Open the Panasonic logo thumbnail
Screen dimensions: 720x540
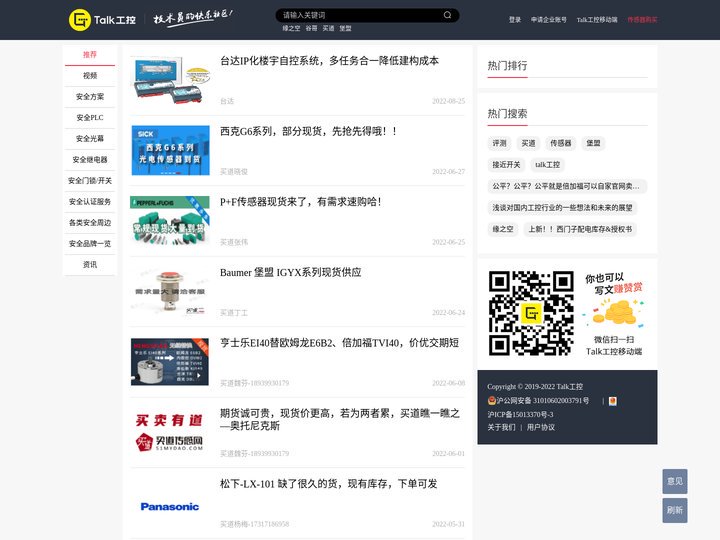click(x=170, y=506)
